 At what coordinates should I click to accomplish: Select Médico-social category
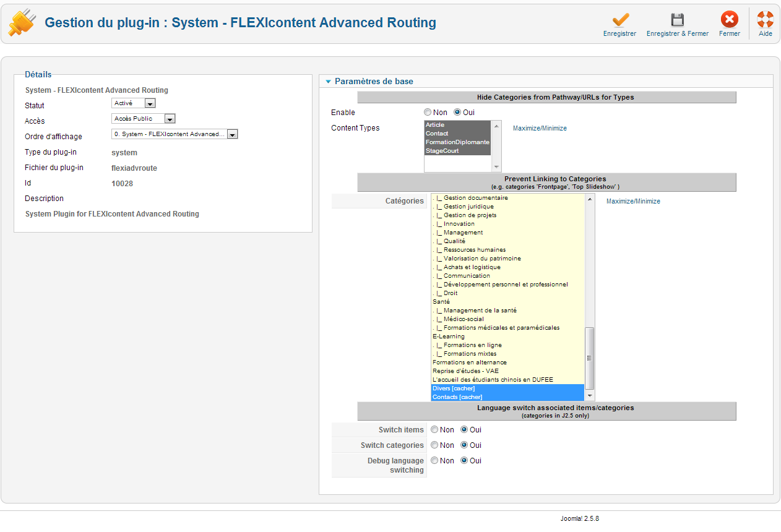point(507,319)
